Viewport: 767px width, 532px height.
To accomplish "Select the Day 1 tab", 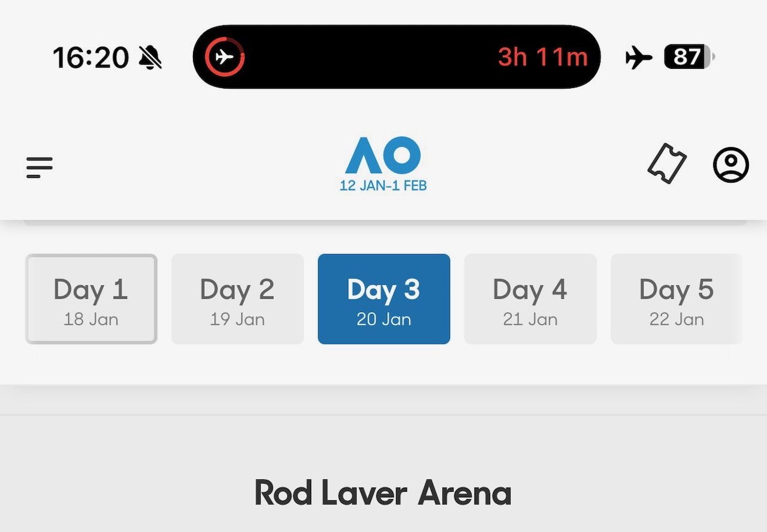I will pyautogui.click(x=91, y=299).
